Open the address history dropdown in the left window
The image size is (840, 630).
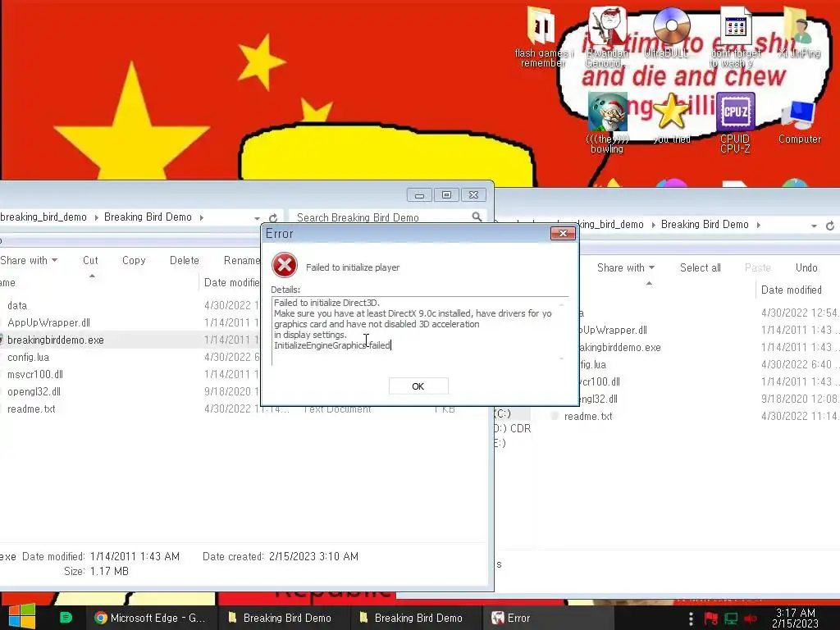[257, 218]
